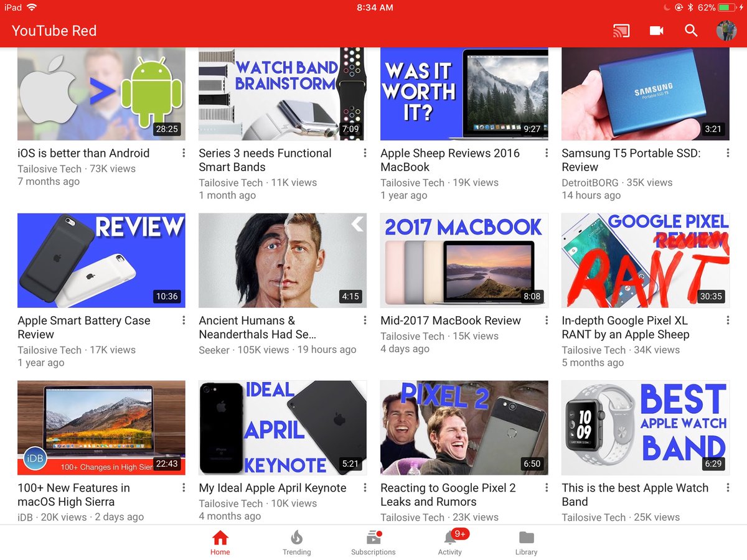Play the Google Pixel Review RANT thumbnail
The image size is (747, 560).
tap(646, 261)
